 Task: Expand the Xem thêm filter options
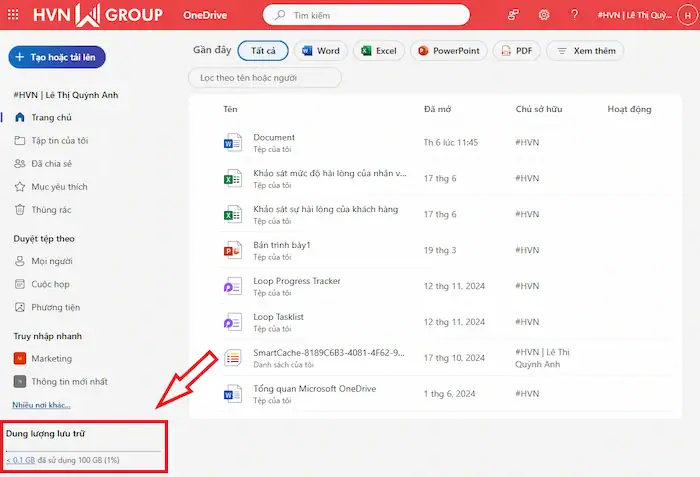(585, 51)
